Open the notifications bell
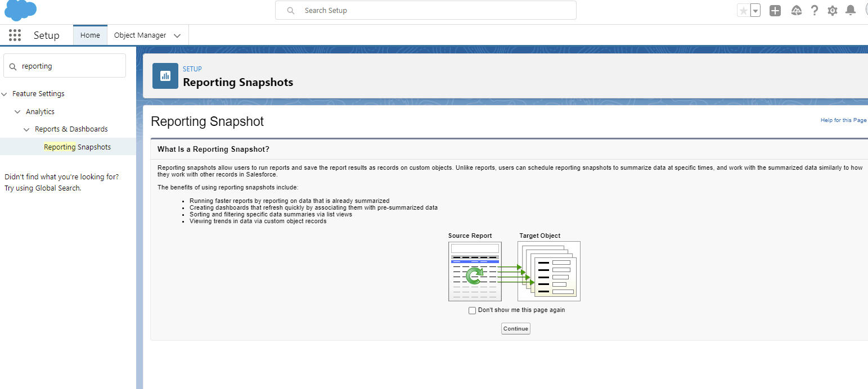868x389 pixels. click(851, 10)
